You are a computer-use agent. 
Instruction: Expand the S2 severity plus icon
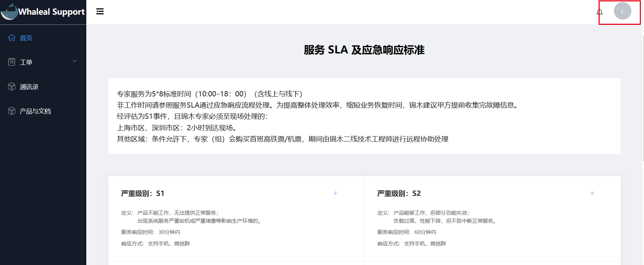[x=592, y=193]
